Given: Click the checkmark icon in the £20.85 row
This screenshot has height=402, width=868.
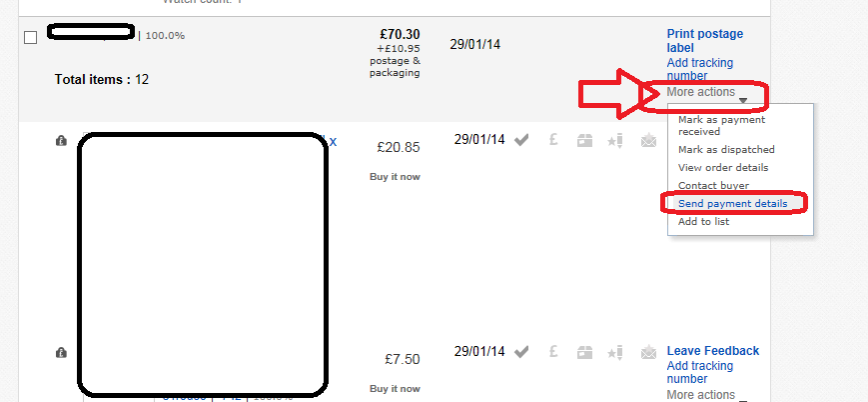Looking at the screenshot, I should pyautogui.click(x=520, y=141).
